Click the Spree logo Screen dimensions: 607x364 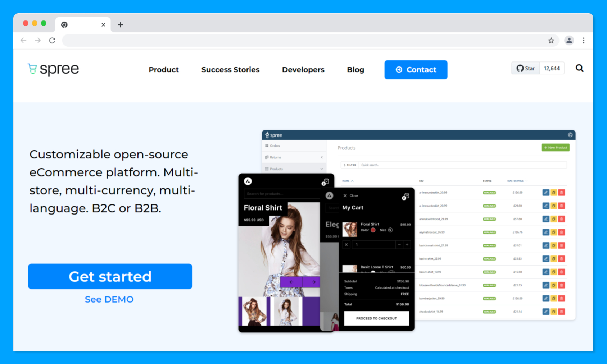(53, 69)
